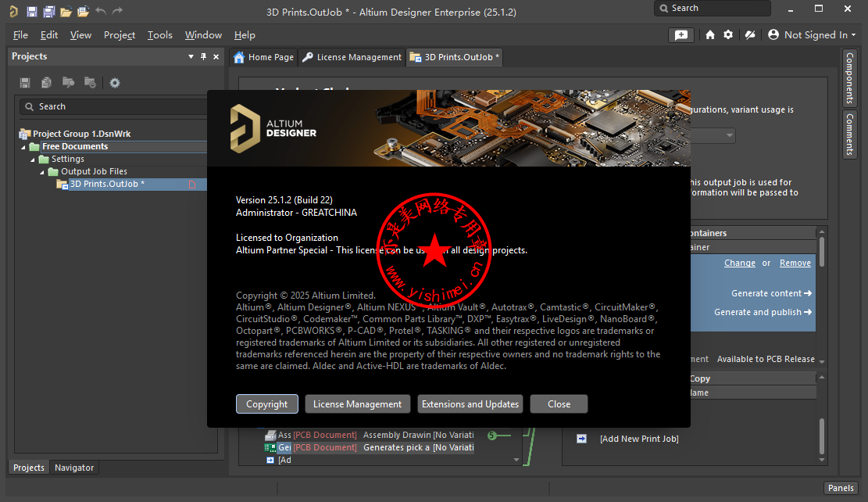This screenshot has height=502, width=868.
Task: Select the 3D Prints.OutJob document tab
Action: (x=455, y=57)
